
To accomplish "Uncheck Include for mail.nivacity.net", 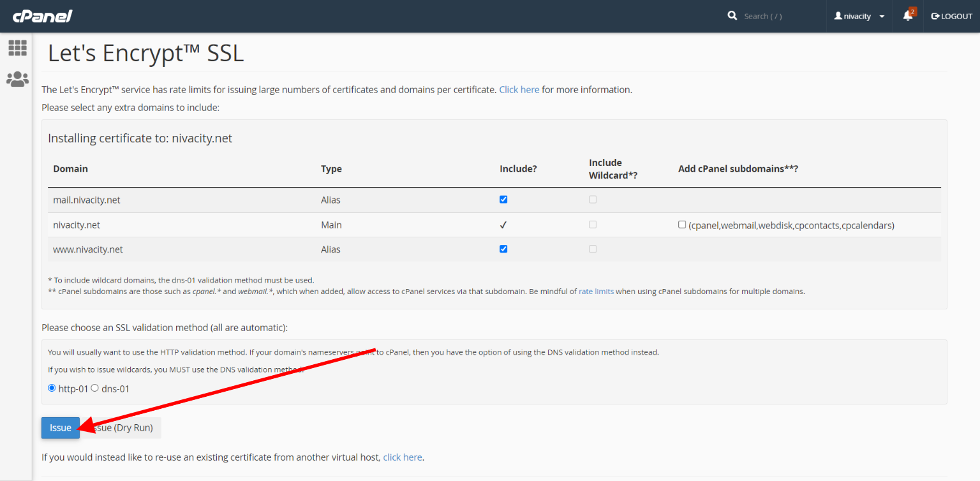I will (x=503, y=199).
